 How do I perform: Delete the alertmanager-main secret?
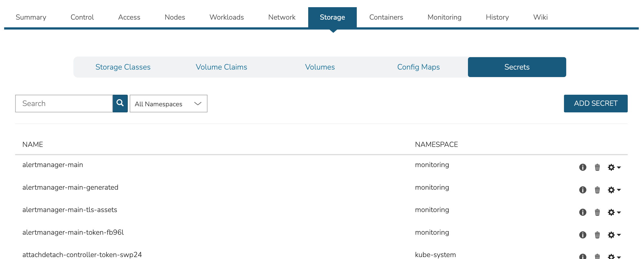point(597,167)
